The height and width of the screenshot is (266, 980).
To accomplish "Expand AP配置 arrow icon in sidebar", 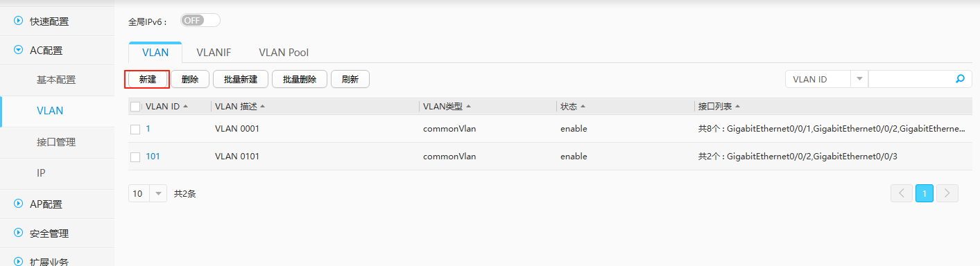I will [19, 204].
